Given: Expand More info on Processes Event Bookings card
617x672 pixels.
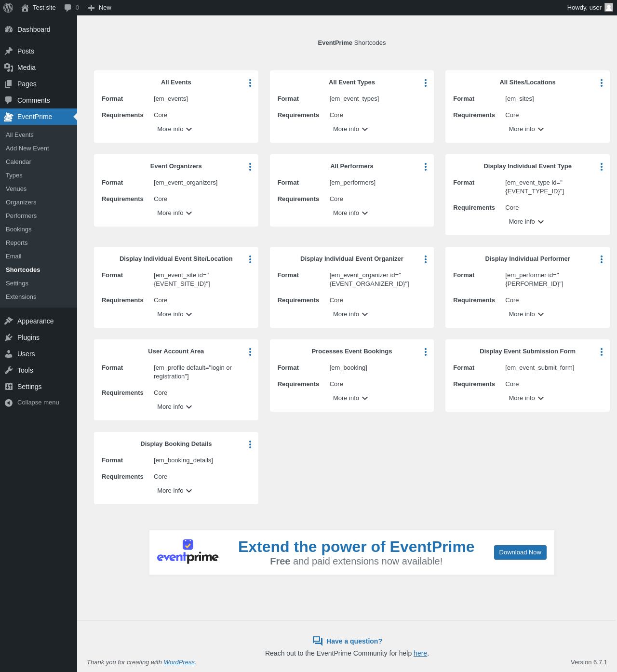Looking at the screenshot, I should tap(350, 398).
